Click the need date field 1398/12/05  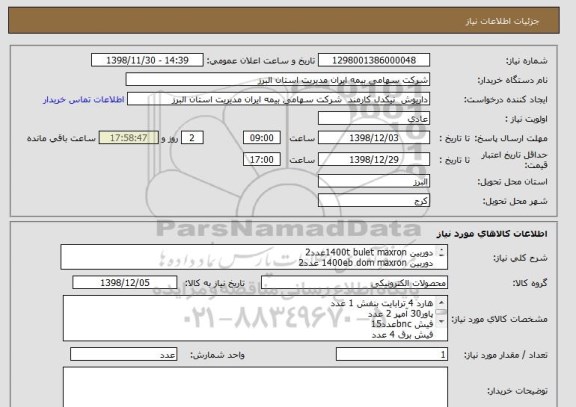(125, 282)
